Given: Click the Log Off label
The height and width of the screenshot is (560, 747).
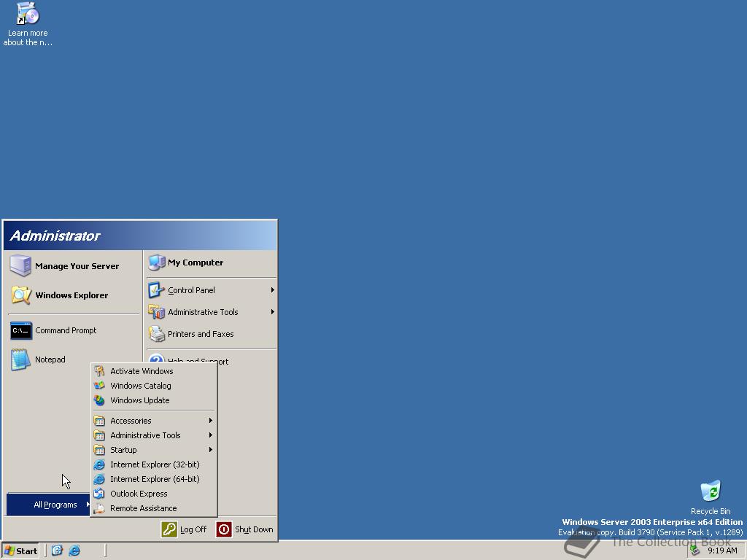Looking at the screenshot, I should point(193,529).
